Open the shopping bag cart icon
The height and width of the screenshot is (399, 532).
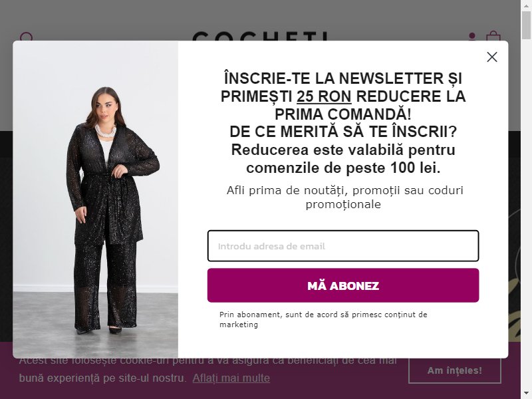[493, 36]
